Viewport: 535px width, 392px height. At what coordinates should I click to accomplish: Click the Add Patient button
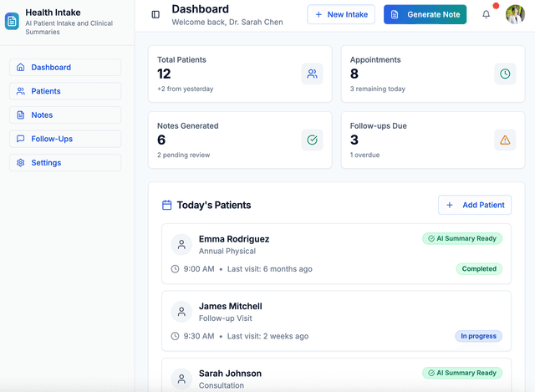(x=475, y=205)
